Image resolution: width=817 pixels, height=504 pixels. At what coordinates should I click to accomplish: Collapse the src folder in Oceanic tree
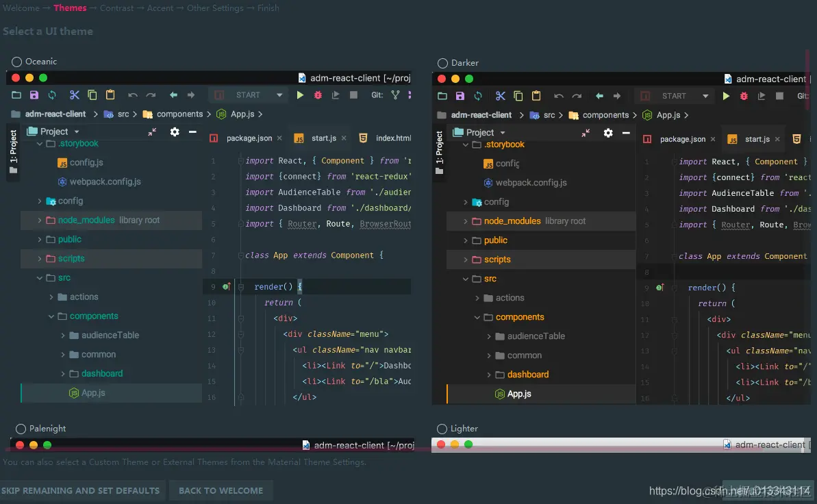click(40, 278)
